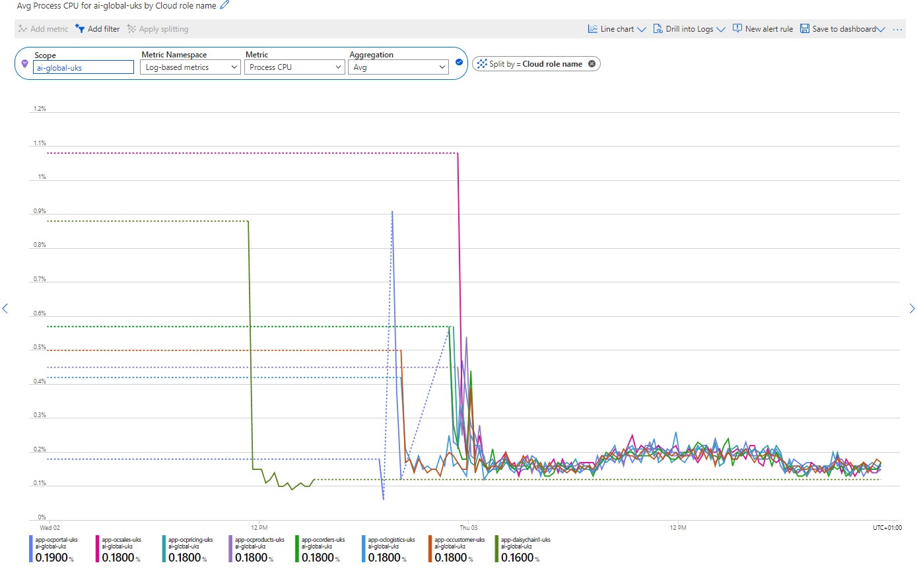Open the Line chart type dropdown
Screen dimensions: 917x588
(617, 29)
